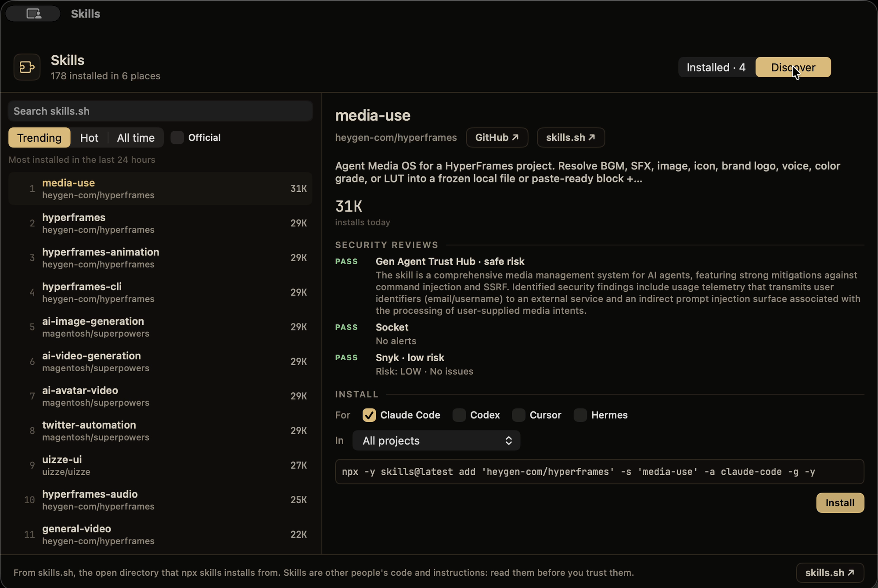This screenshot has width=878, height=588.
Task: Click the Skills puzzle-piece icon in header
Action: click(27, 67)
